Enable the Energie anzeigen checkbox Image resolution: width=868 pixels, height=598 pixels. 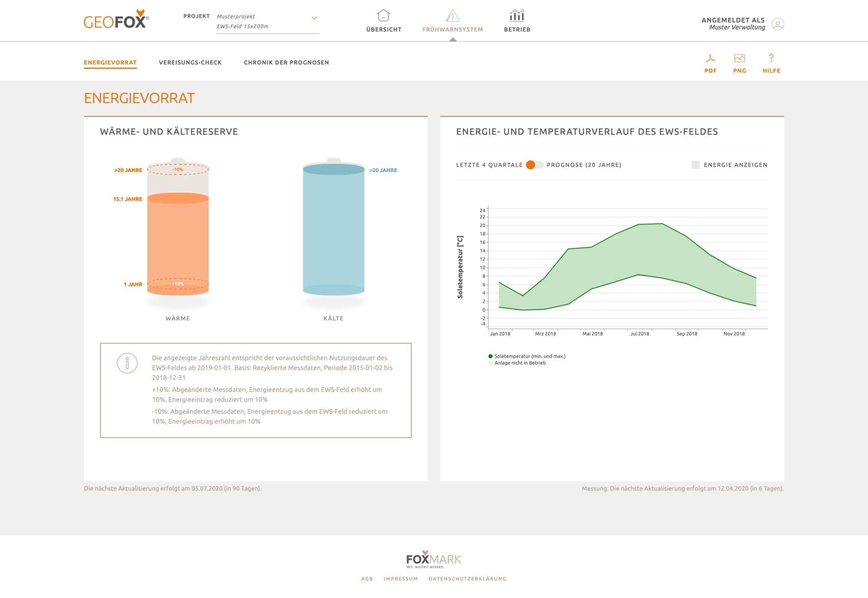click(x=696, y=165)
